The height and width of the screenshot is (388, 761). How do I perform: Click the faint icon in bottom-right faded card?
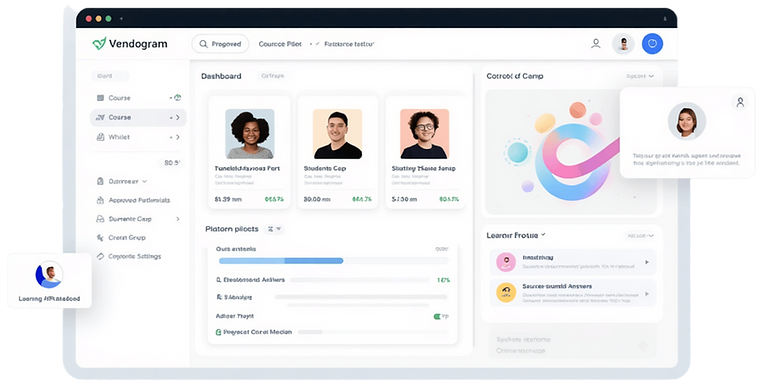[x=643, y=345]
